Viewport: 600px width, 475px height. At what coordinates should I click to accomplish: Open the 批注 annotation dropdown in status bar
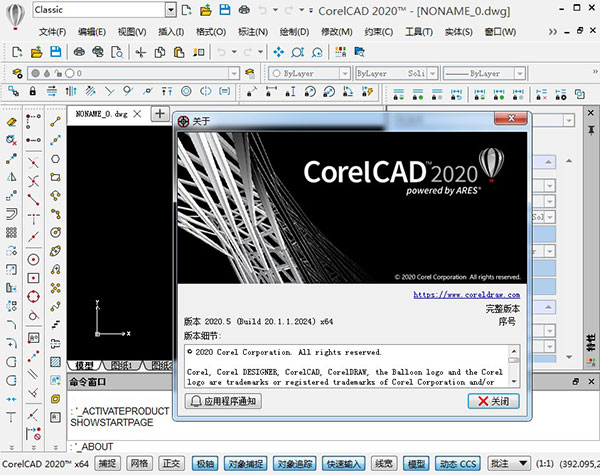point(523,464)
